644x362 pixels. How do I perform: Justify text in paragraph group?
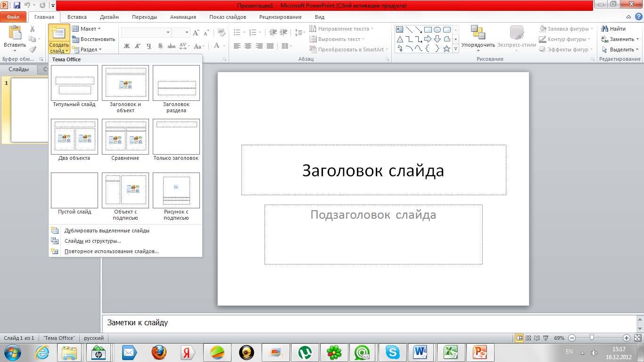(270, 46)
